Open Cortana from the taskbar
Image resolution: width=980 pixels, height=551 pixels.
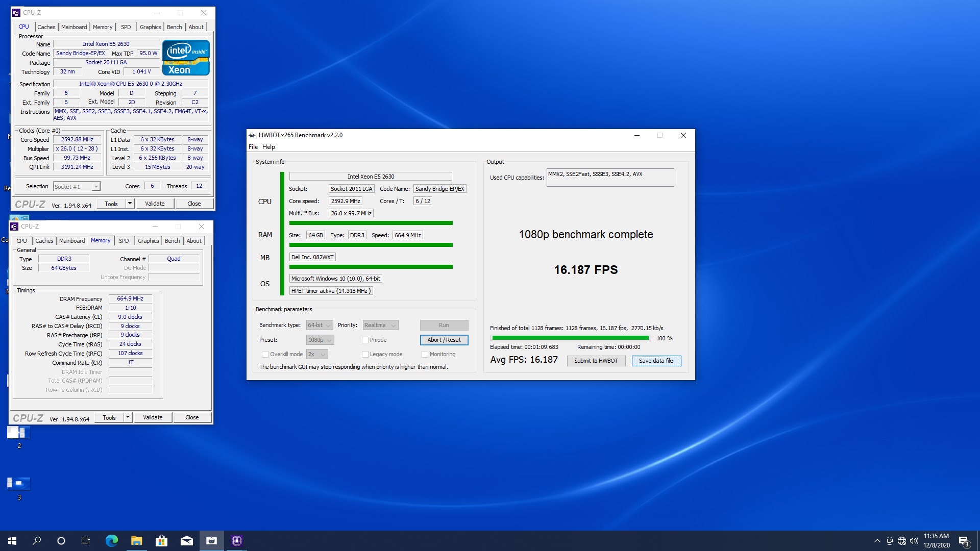pyautogui.click(x=61, y=541)
